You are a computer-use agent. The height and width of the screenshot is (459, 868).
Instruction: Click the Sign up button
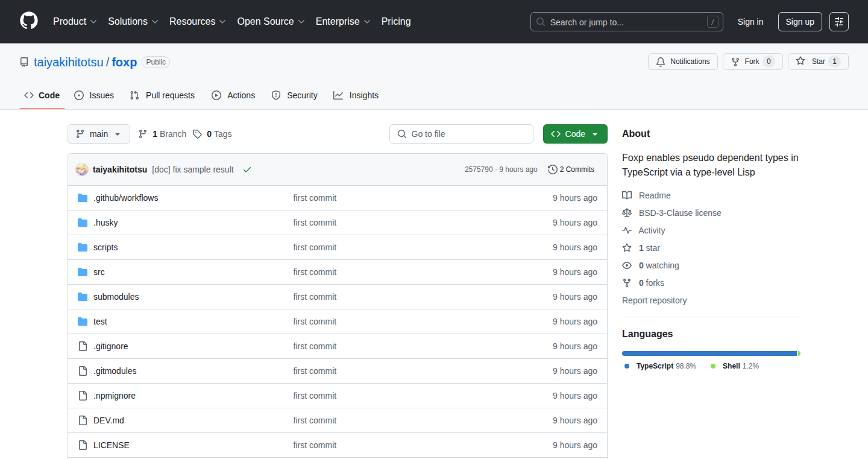pos(800,22)
